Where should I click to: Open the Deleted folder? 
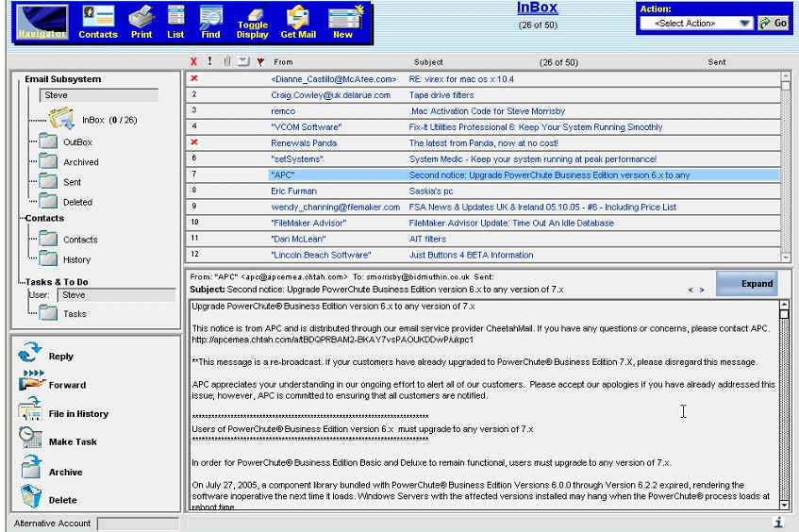(66, 202)
